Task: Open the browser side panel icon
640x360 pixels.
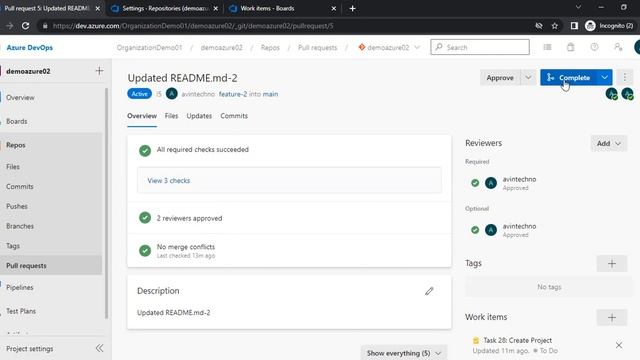Action: click(574, 26)
